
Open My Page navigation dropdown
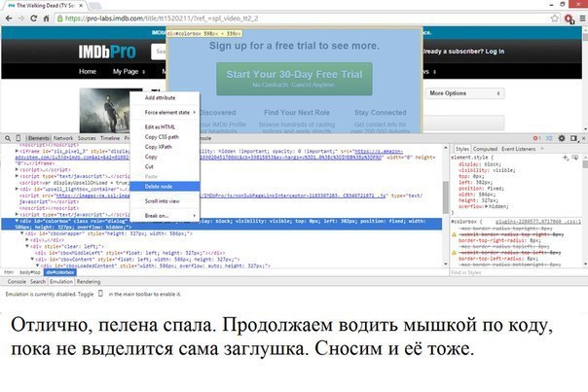(129, 72)
